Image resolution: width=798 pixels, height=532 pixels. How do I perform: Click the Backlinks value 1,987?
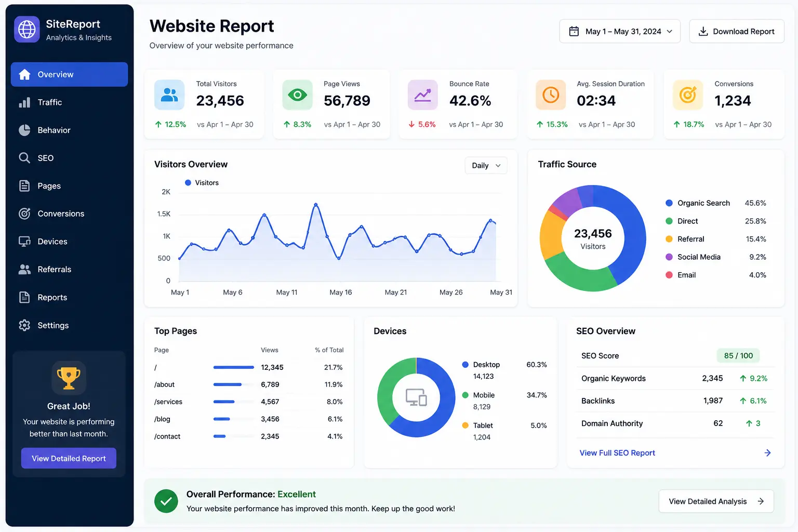point(713,401)
